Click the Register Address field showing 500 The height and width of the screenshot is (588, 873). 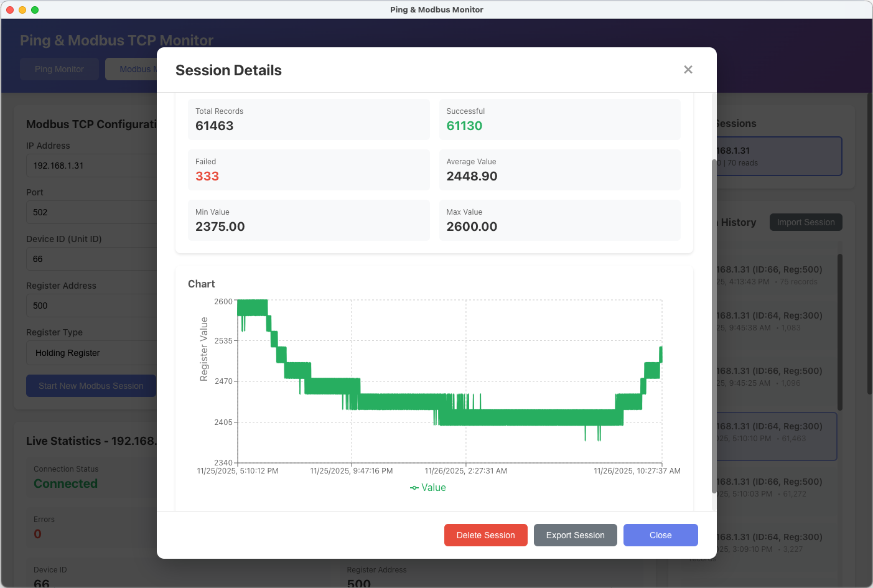[91, 306]
